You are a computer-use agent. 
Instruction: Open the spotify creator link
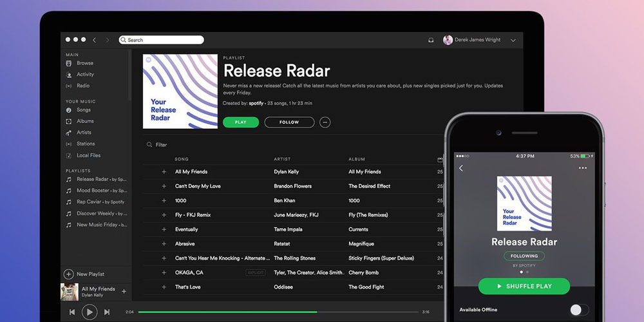[256, 104]
